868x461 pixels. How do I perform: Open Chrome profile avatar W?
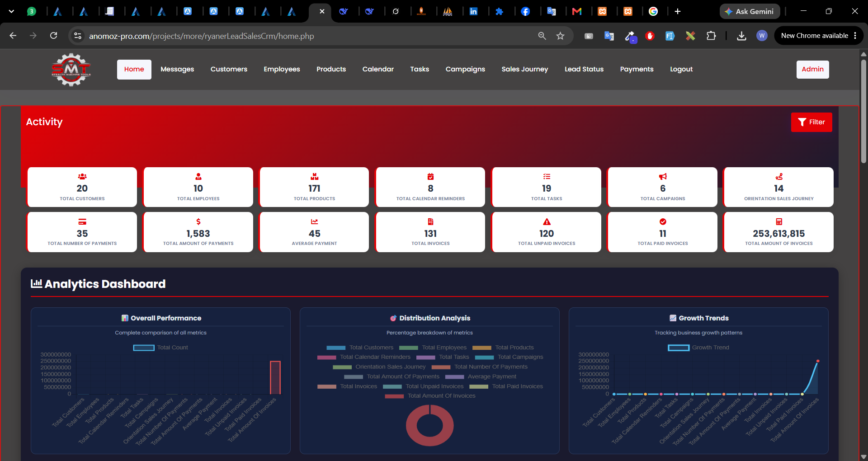762,36
